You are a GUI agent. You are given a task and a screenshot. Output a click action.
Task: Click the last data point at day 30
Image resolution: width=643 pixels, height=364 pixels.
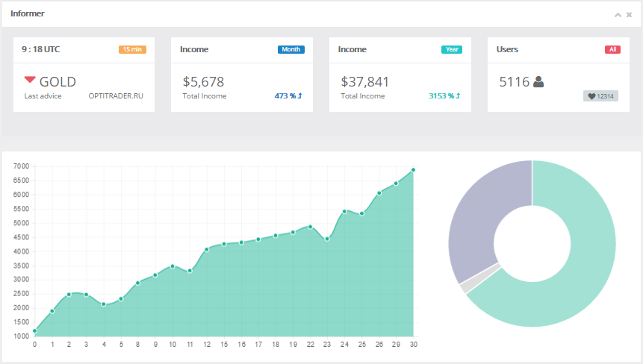[414, 170]
